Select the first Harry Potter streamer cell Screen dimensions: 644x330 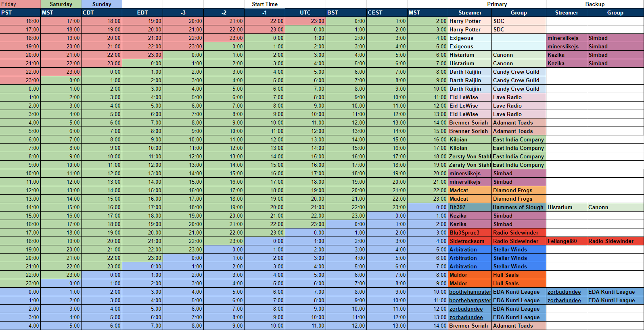(x=470, y=21)
